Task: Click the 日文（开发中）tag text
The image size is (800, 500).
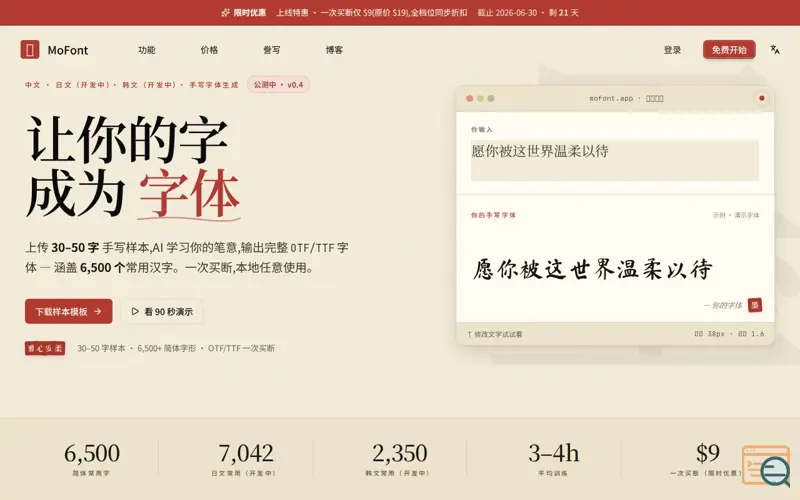Action: (x=83, y=85)
